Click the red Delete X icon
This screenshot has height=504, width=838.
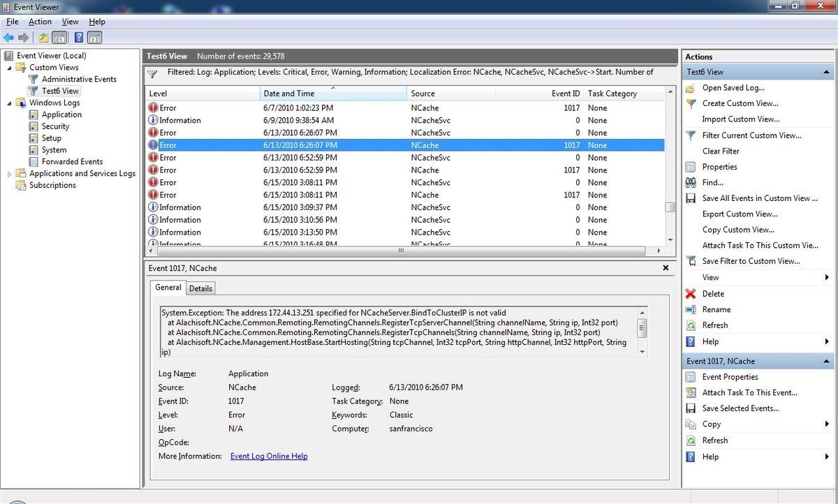pyautogui.click(x=690, y=294)
